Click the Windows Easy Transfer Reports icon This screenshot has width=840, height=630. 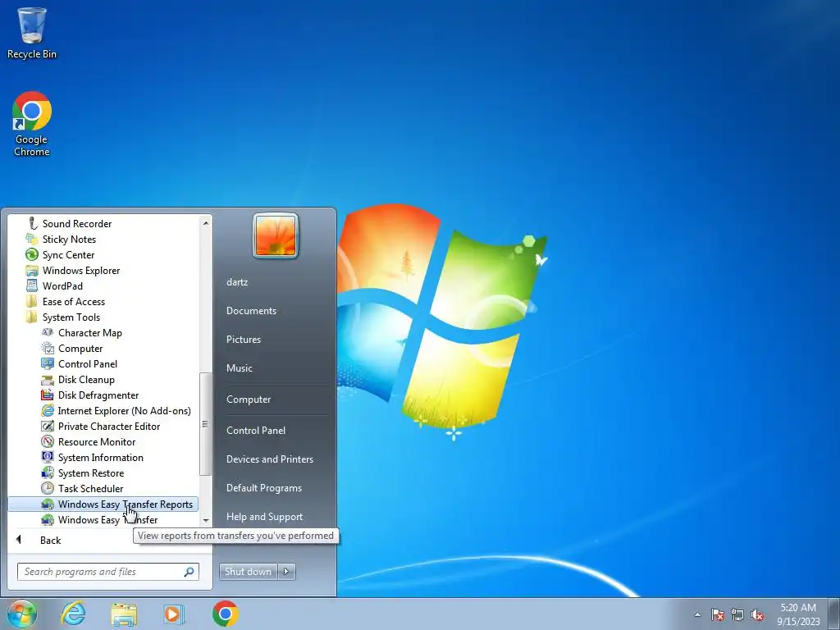(x=48, y=504)
